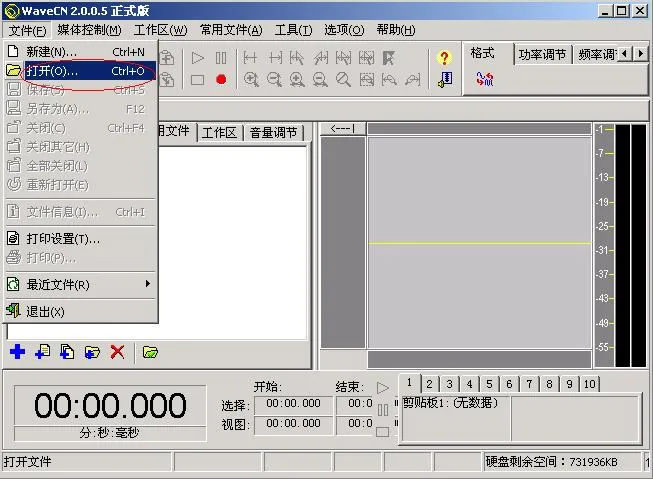Select clipboard tab 1

(409, 383)
